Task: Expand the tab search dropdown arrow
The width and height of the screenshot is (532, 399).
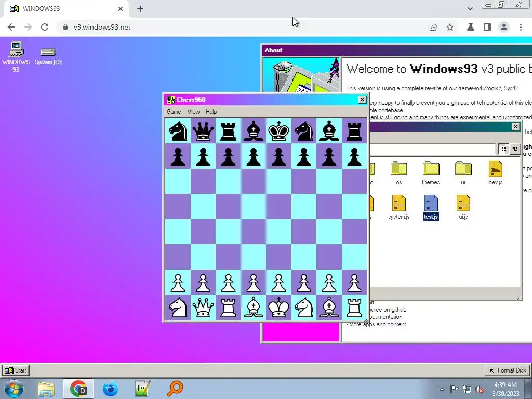Action: pyautogui.click(x=470, y=9)
